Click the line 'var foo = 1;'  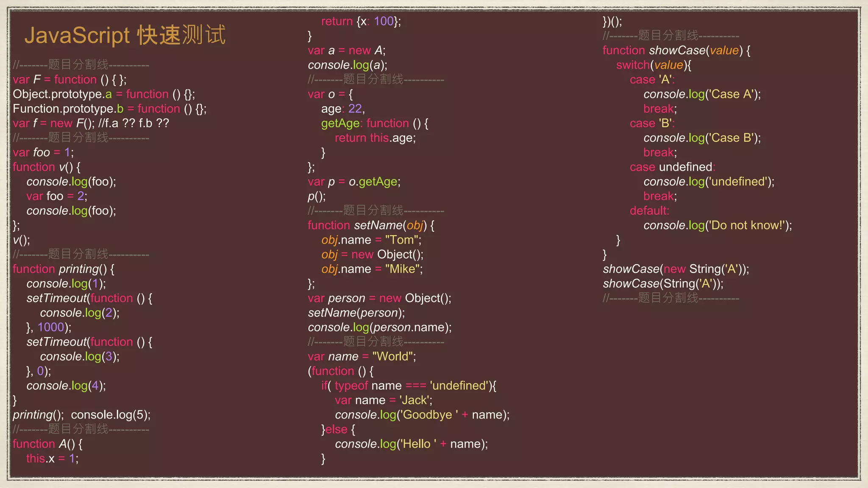coord(43,152)
